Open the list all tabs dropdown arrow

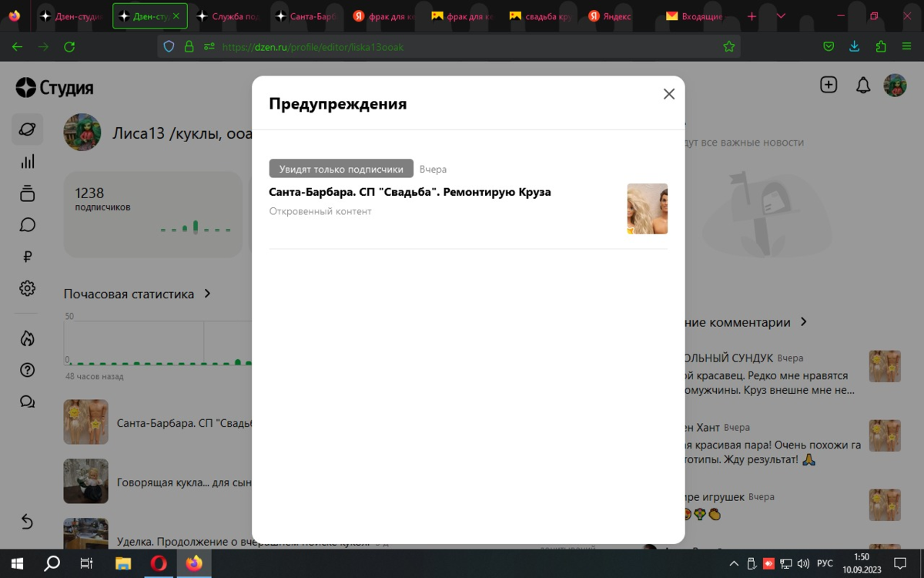pos(782,16)
